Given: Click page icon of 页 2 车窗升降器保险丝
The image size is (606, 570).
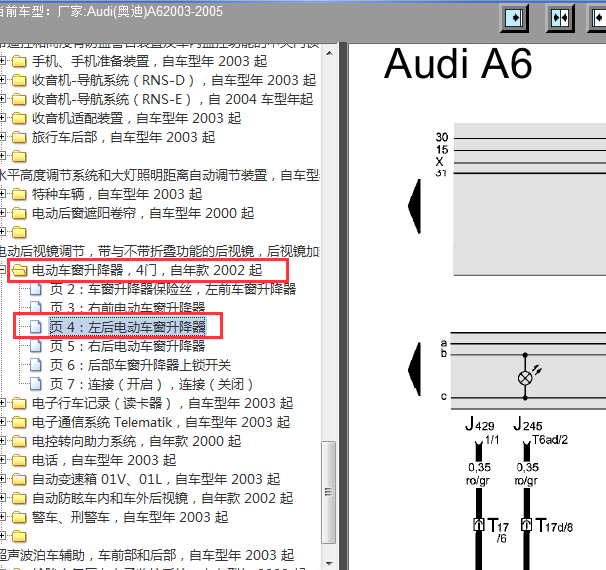Looking at the screenshot, I should (36, 289).
